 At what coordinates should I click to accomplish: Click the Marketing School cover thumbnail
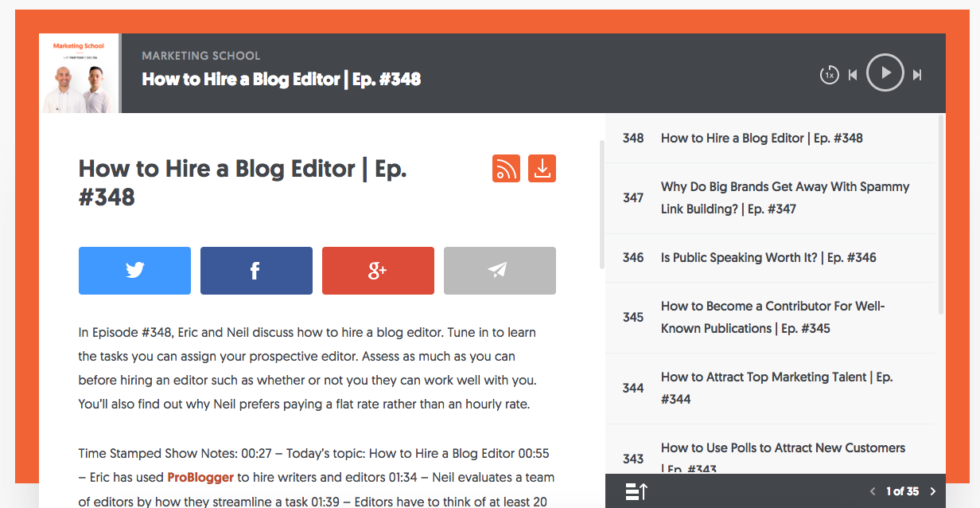tap(79, 73)
